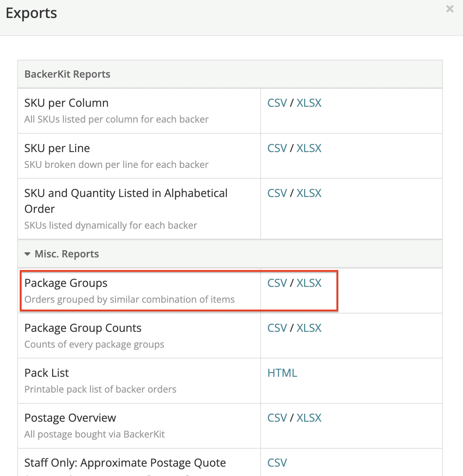Download Package Group Counts as CSV
Image resolution: width=463 pixels, height=476 pixels.
(277, 328)
